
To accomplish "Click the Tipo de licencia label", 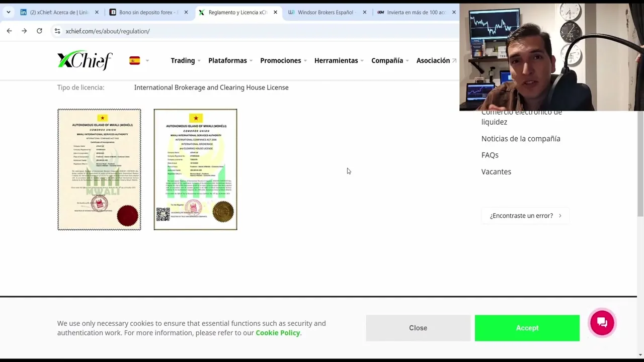I will (x=80, y=87).
